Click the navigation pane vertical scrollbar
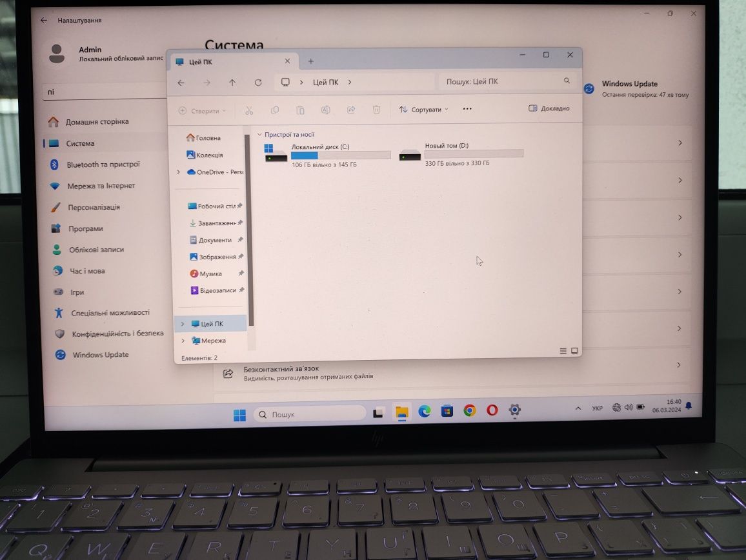Viewport: 746px width, 560px height. [x=250, y=230]
